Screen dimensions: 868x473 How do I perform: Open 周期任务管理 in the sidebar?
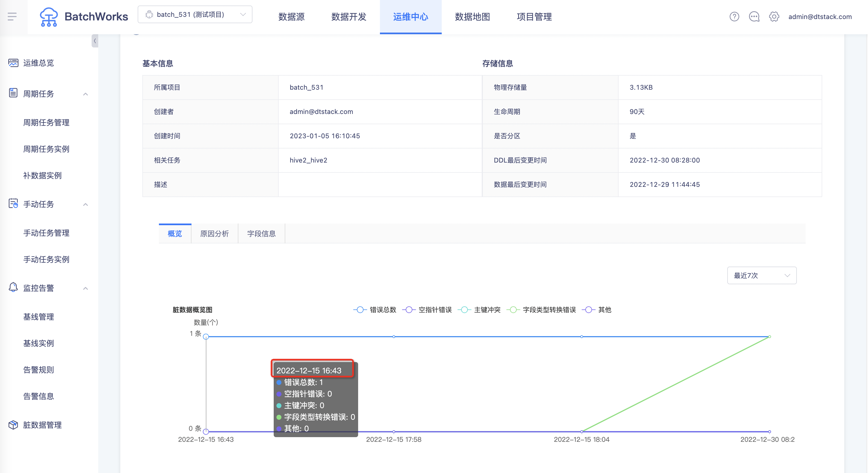[46, 122]
